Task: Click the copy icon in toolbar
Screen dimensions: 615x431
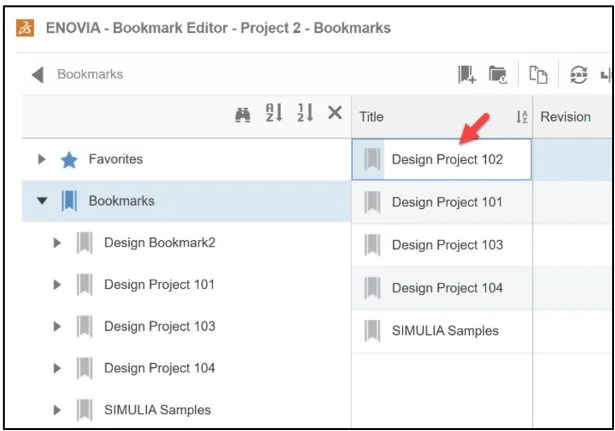Action: point(538,74)
